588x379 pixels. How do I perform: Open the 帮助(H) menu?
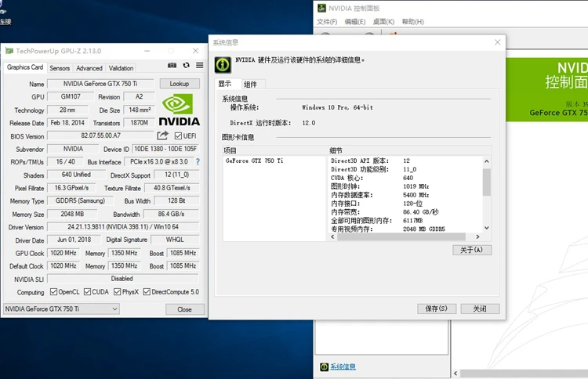click(x=412, y=22)
